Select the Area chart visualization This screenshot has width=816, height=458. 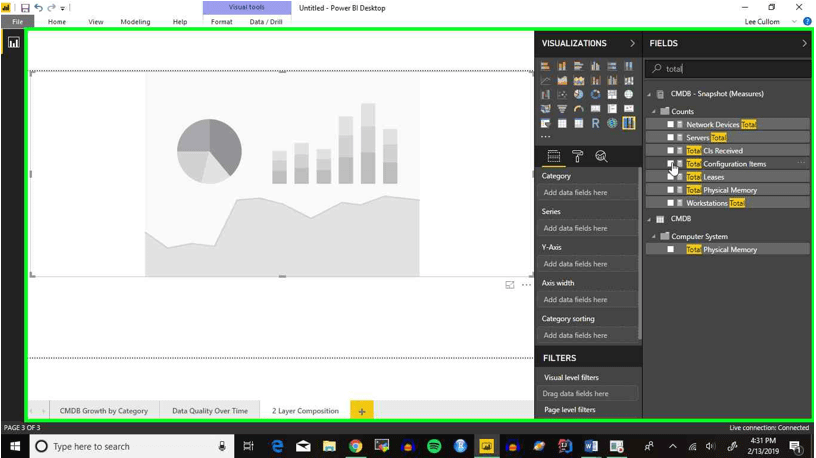562,80
